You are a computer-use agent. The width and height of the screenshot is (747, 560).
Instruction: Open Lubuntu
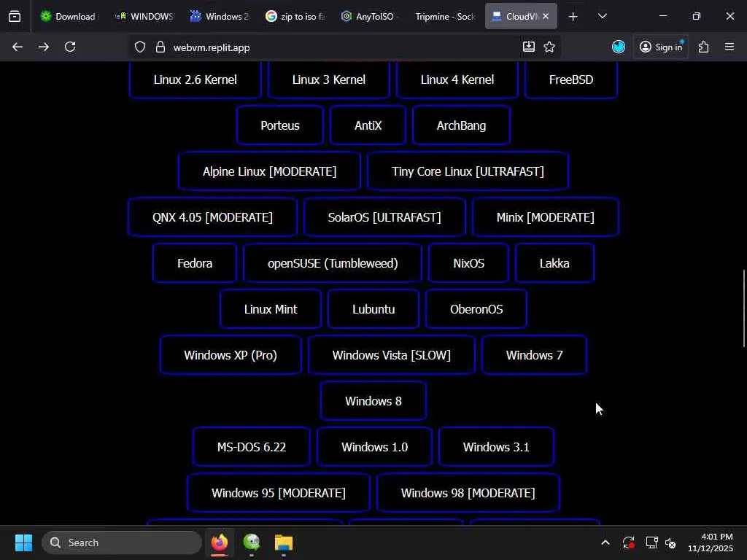pyautogui.click(x=373, y=309)
